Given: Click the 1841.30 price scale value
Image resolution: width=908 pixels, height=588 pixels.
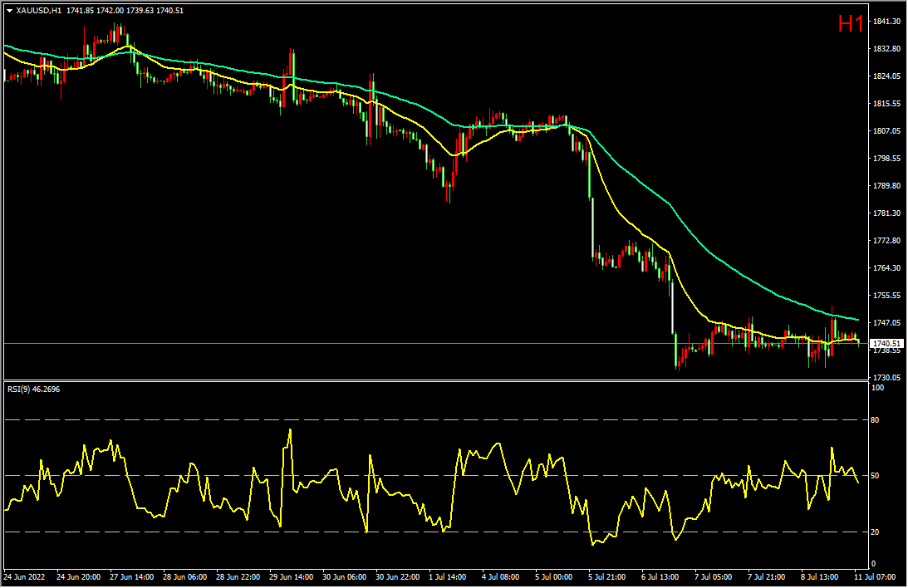Looking at the screenshot, I should [886, 22].
